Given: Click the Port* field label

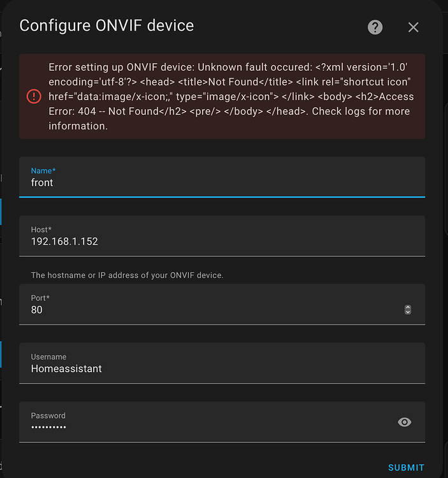Looking at the screenshot, I should coord(40,298).
